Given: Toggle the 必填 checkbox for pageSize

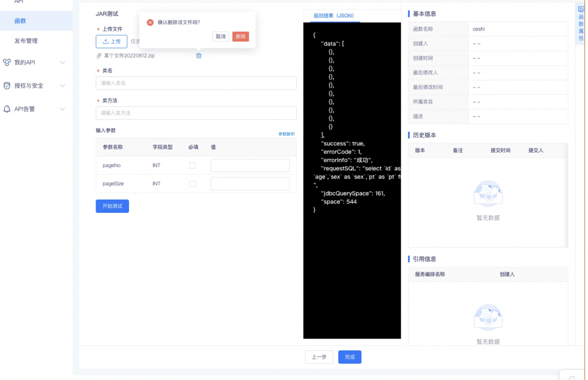Looking at the screenshot, I should point(193,184).
